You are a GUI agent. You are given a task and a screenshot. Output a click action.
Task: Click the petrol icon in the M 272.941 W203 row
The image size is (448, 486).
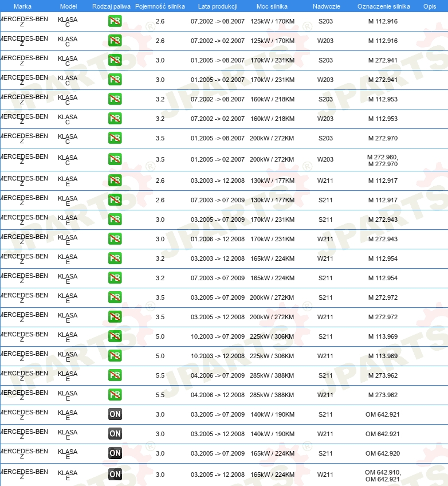pyautogui.click(x=115, y=80)
